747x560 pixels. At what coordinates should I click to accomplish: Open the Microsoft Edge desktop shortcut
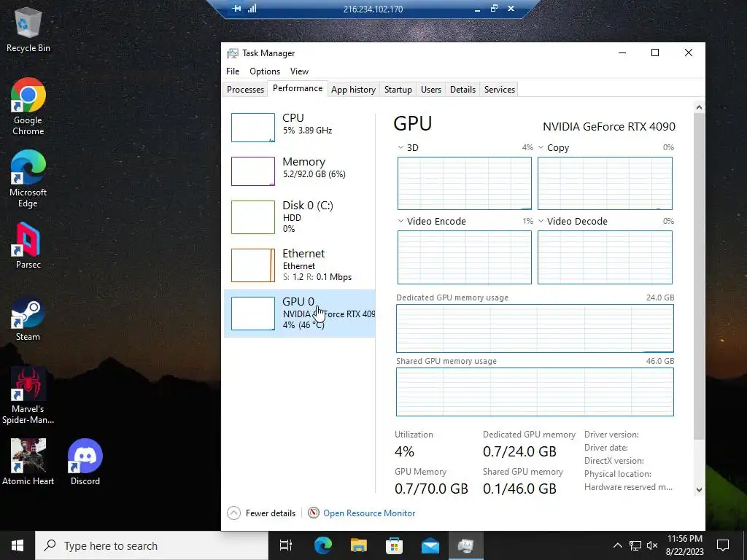point(28,179)
